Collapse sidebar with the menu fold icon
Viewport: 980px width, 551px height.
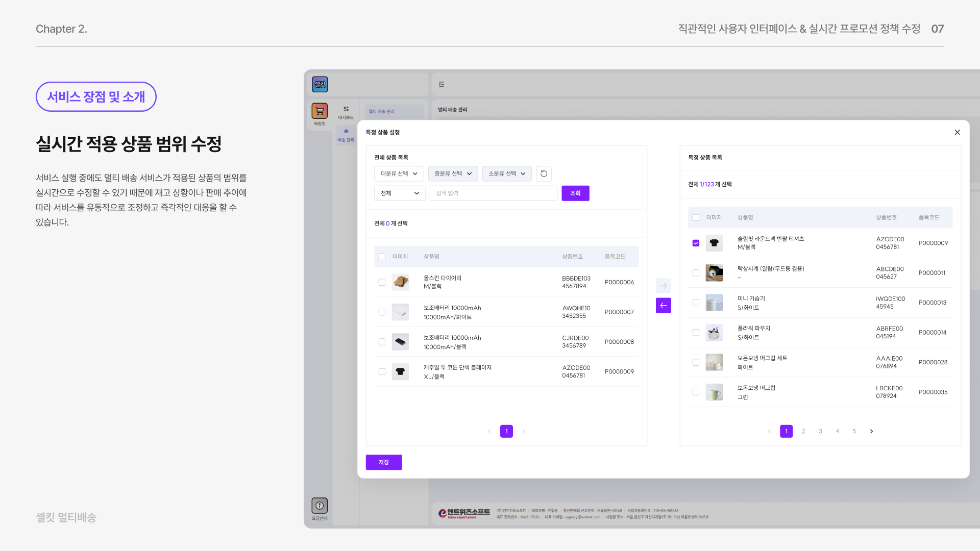pos(442,85)
